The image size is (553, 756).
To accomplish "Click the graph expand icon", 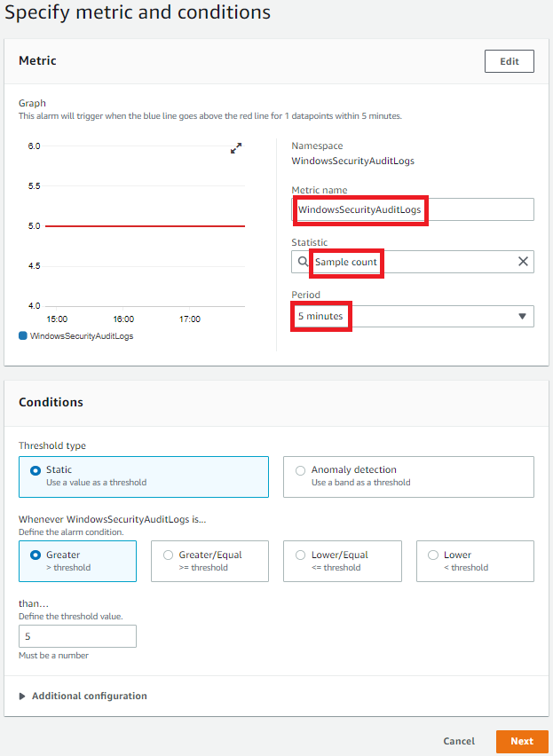I will [x=236, y=150].
